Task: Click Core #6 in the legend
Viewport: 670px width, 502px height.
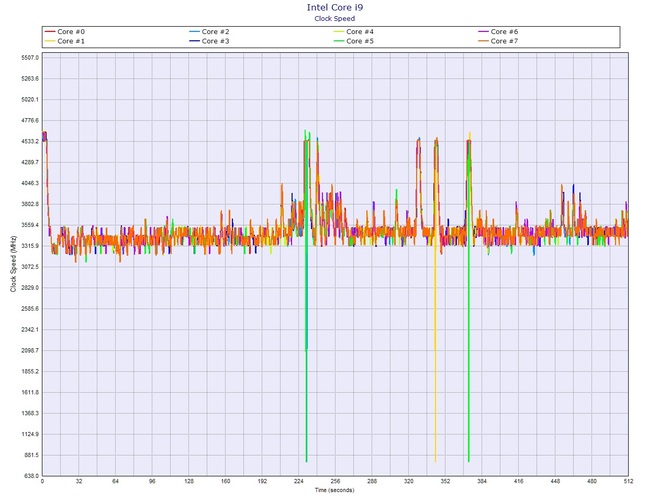Action: 499,32
